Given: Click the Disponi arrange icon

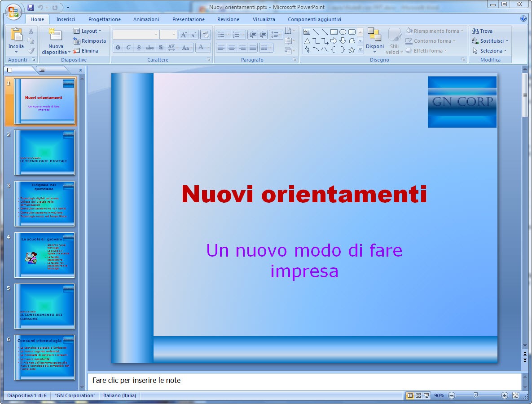Looking at the screenshot, I should click(x=374, y=35).
